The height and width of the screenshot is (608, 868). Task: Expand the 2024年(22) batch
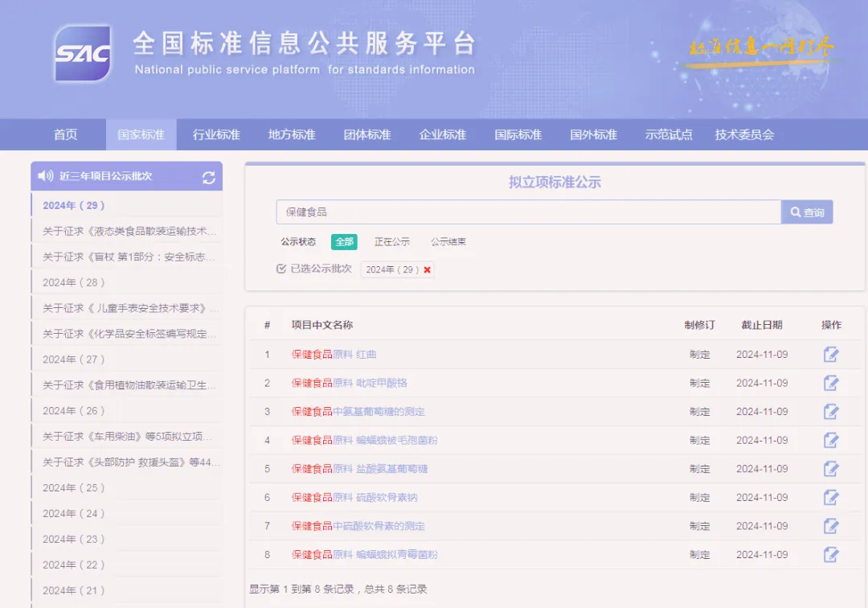[x=74, y=565]
